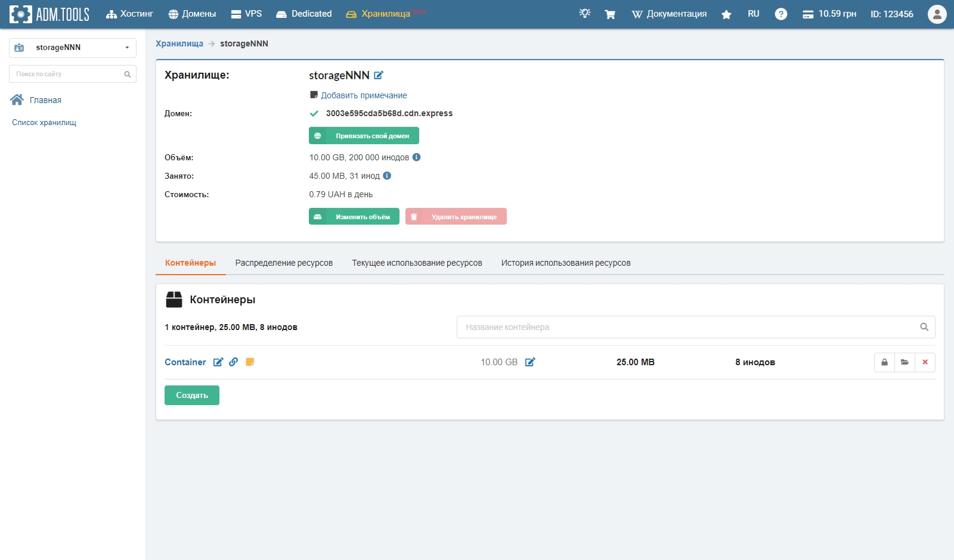
Task: Click the sidebar home icon
Action: [17, 99]
